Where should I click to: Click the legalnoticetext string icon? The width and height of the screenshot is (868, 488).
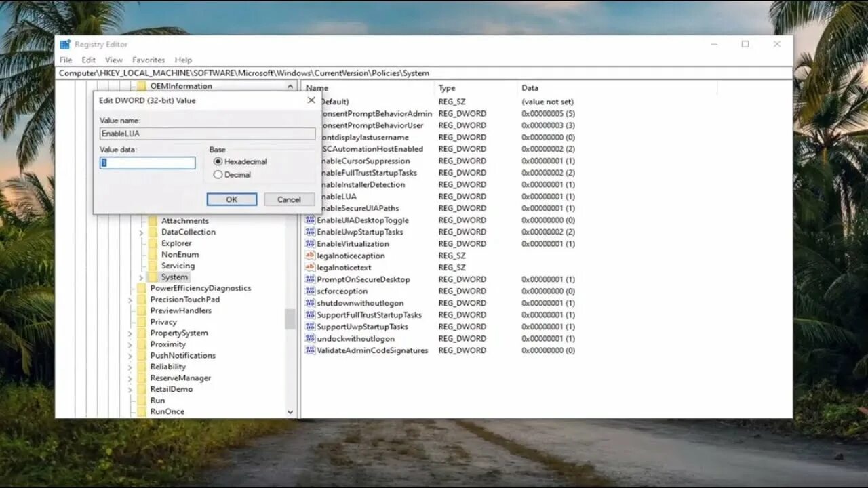click(310, 268)
